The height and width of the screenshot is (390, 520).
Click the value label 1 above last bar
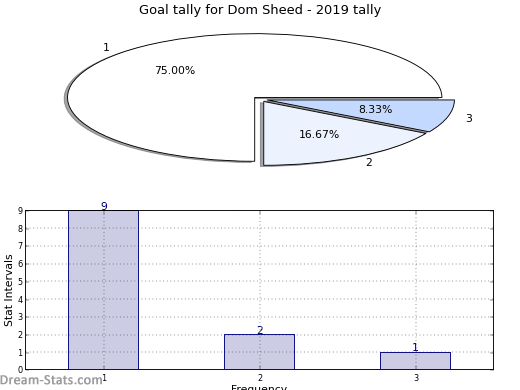click(415, 347)
